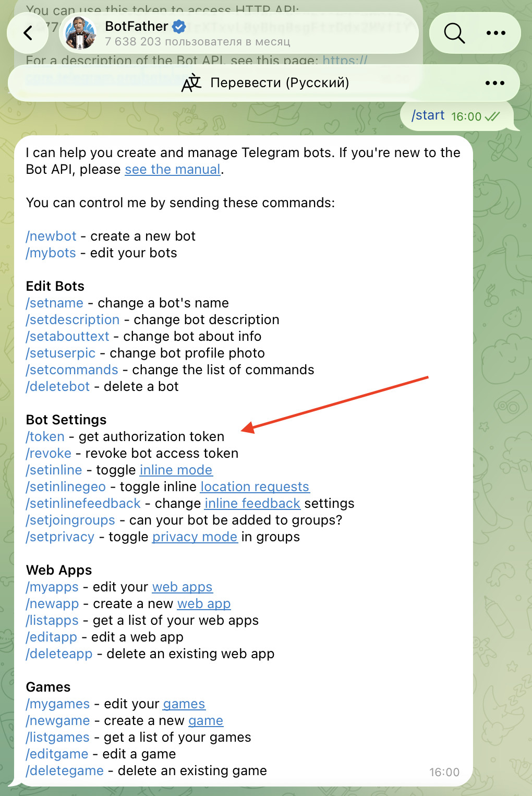532x796 pixels.
Task: Send the /mybots command
Action: pos(51,253)
